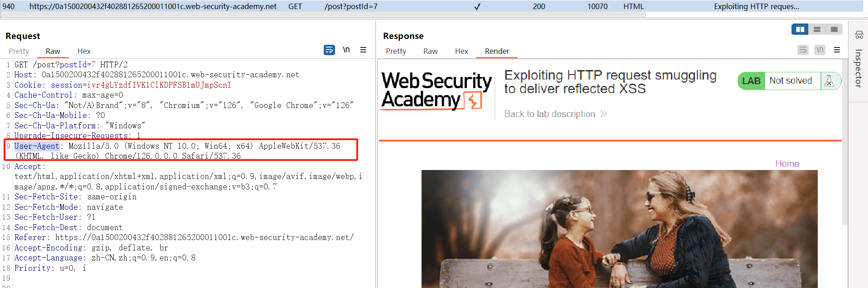Click the Inspector settings icon above Inspector label
Viewport: 868px width, 288px height.
pyautogui.click(x=859, y=35)
